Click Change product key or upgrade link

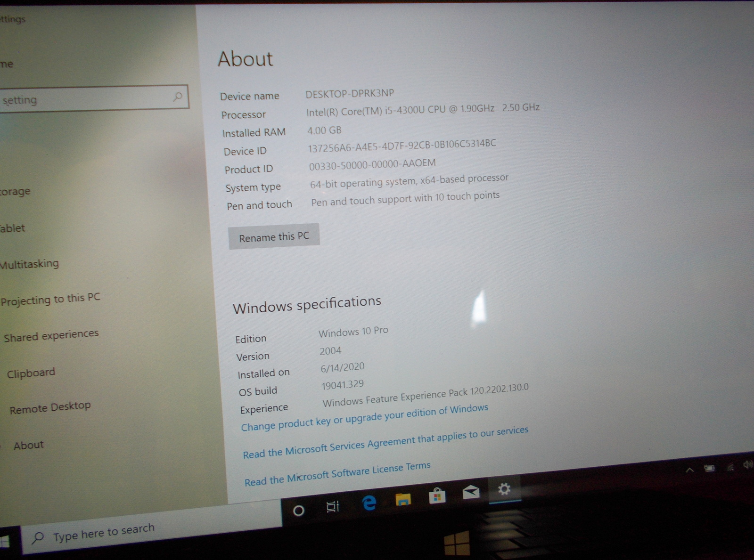(364, 417)
